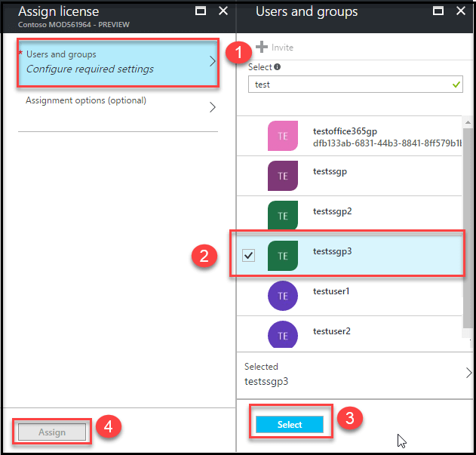Click the testssgp purple avatar icon
Image resolution: width=476 pixels, height=455 pixels.
click(x=282, y=176)
